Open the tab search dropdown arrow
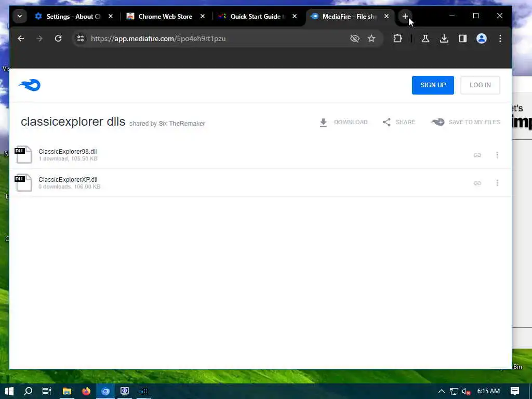The height and width of the screenshot is (399, 532). 20,16
